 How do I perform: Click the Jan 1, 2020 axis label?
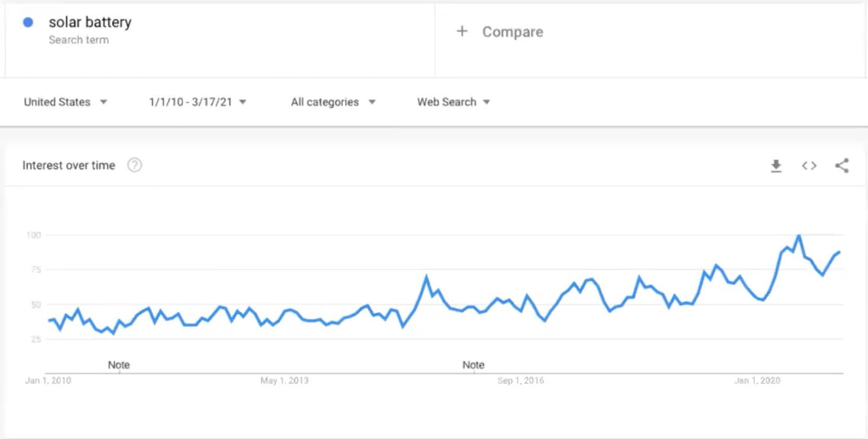[757, 381]
